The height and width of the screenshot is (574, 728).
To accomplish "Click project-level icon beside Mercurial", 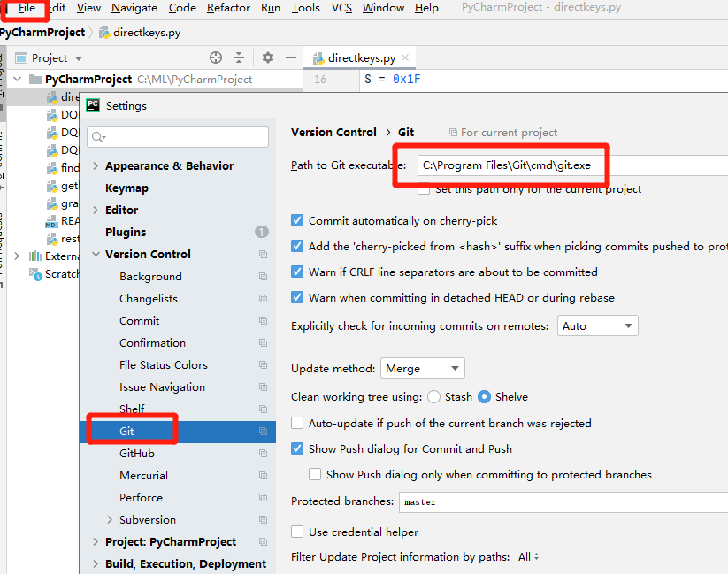I will pyautogui.click(x=264, y=475).
